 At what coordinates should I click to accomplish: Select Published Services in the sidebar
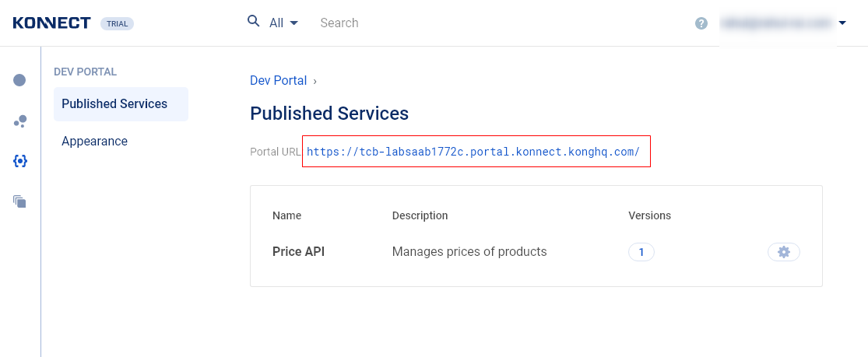[x=121, y=104]
